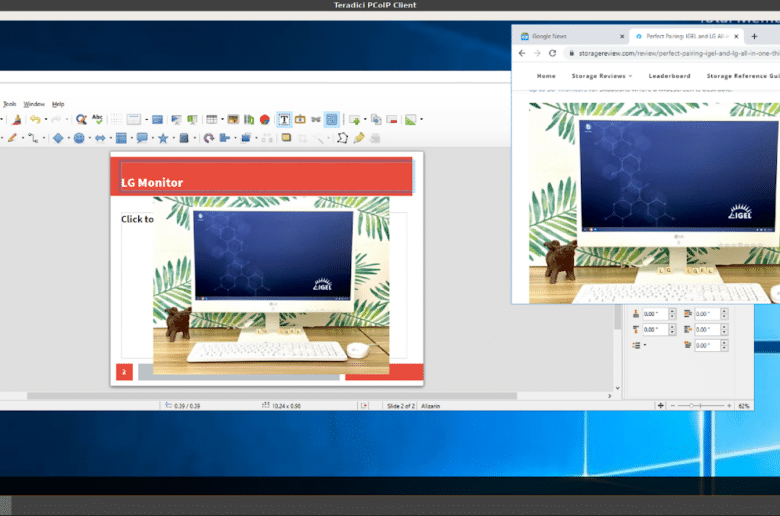Run the Abc spelling check

tap(98, 119)
